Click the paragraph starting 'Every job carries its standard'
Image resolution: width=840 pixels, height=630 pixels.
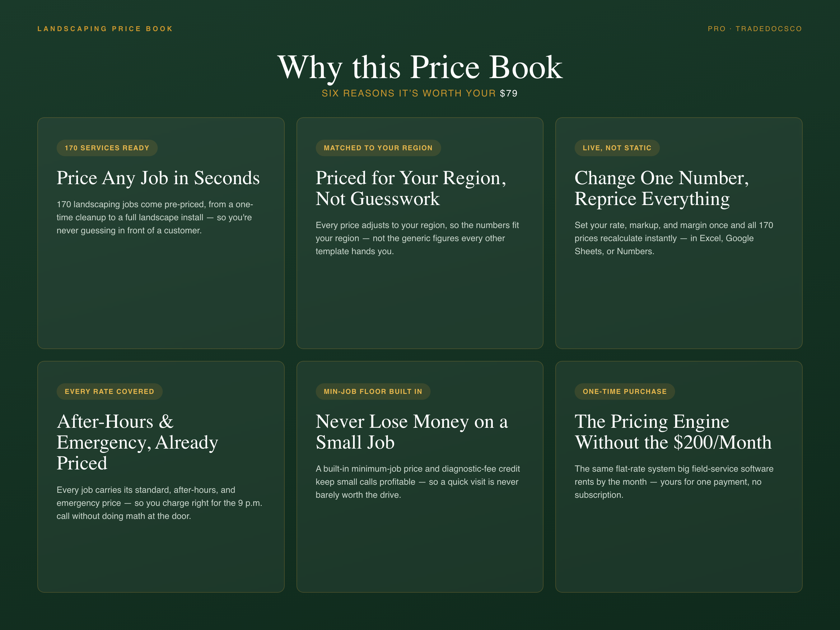point(160,503)
